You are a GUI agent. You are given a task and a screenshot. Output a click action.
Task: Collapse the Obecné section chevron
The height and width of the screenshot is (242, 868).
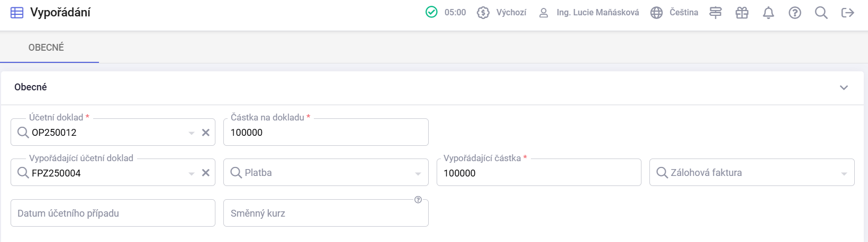[x=844, y=88]
